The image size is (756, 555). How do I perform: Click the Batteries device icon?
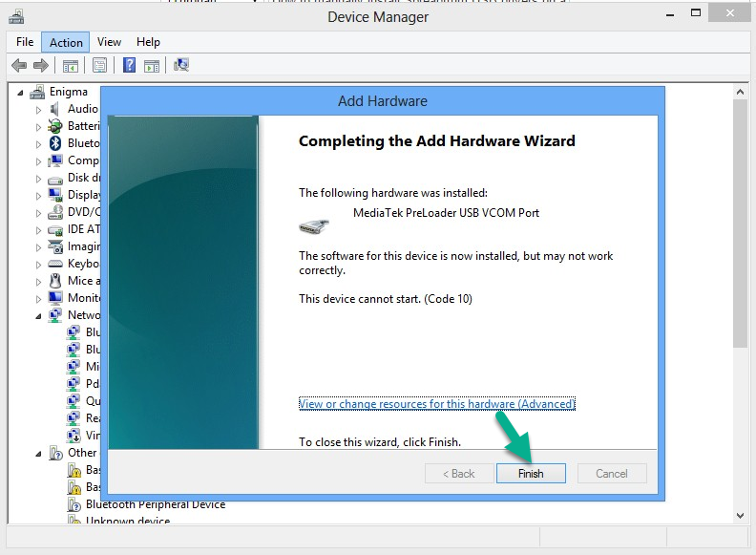click(x=55, y=126)
